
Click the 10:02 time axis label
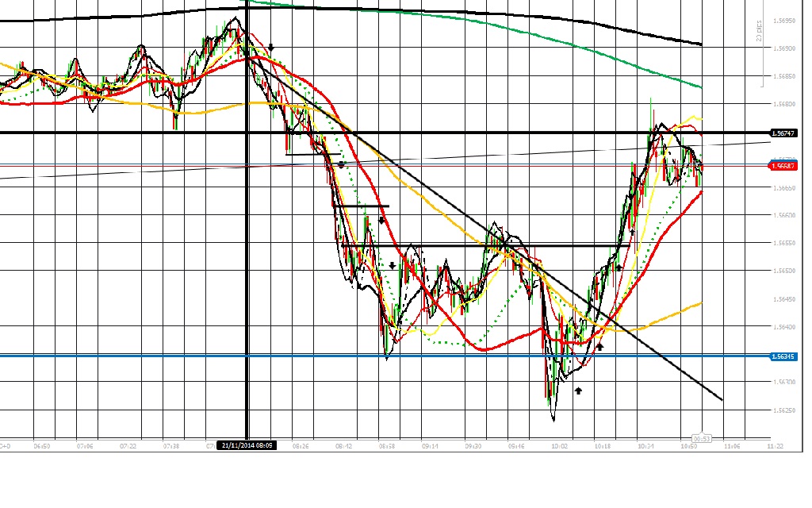[559, 446]
